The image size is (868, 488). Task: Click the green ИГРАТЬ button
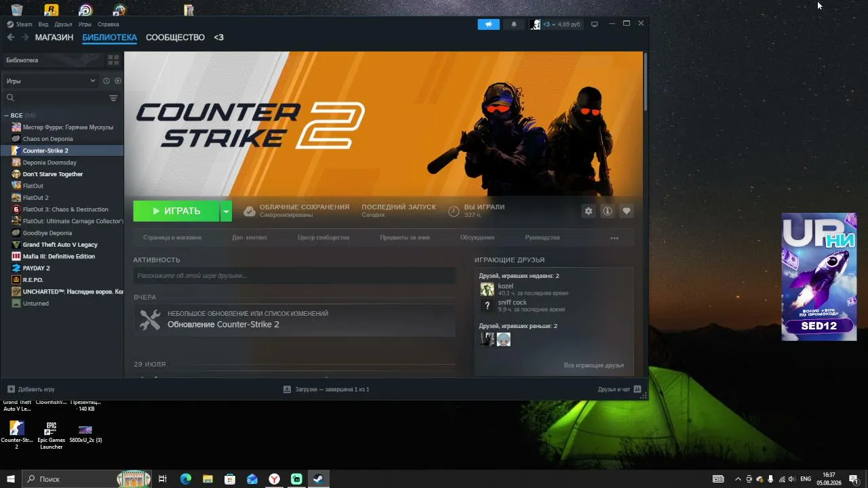pyautogui.click(x=176, y=211)
